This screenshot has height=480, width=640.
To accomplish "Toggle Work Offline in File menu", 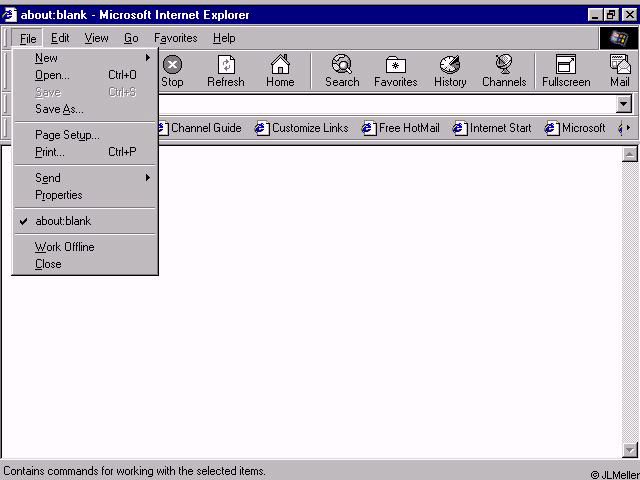I will (x=65, y=247).
